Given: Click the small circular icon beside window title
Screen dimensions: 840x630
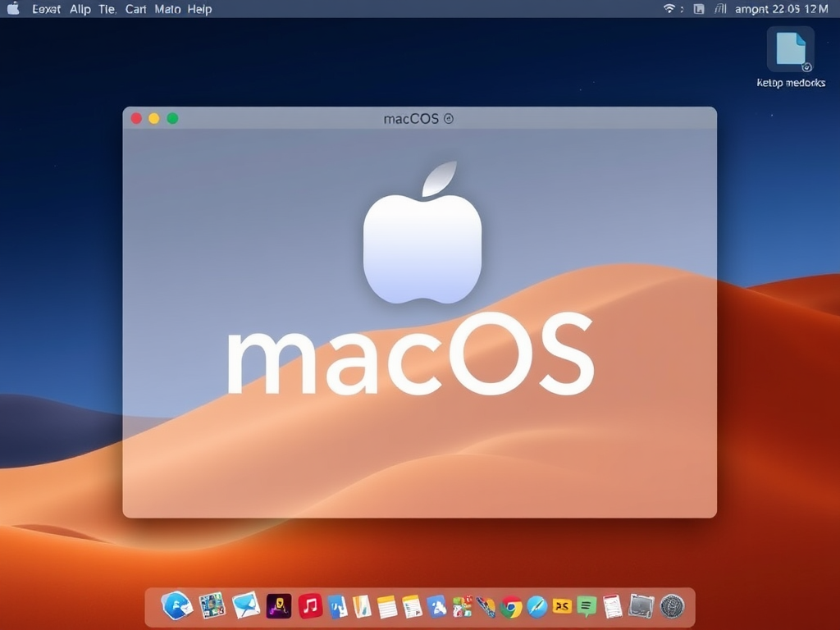Looking at the screenshot, I should tap(449, 119).
